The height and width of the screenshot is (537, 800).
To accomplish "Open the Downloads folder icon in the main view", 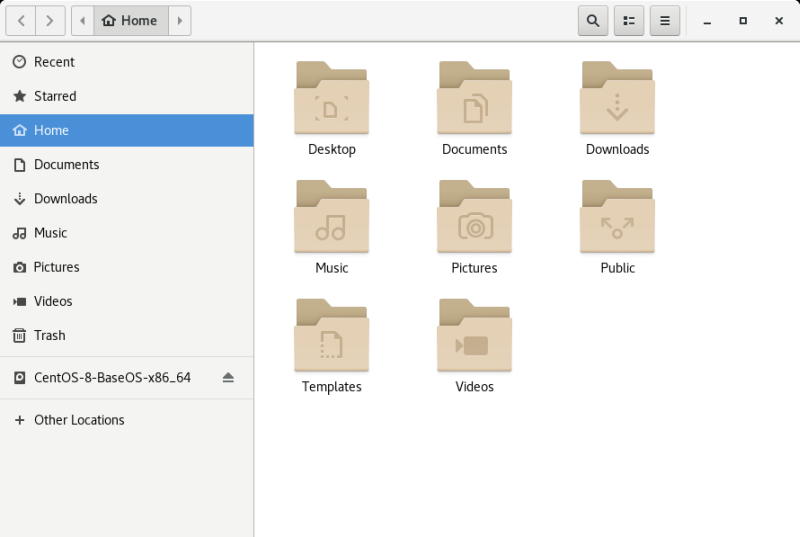I will point(617,97).
